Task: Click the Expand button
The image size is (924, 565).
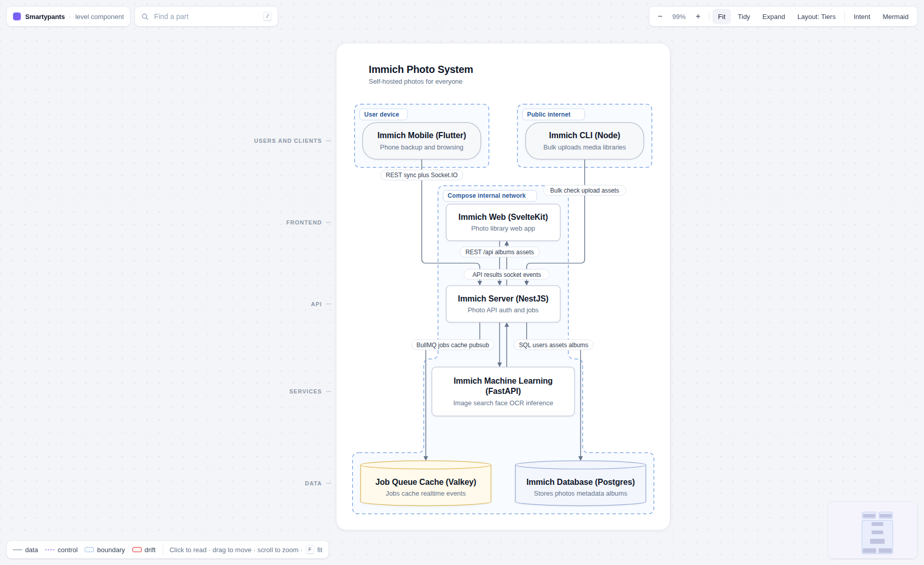Action: click(x=774, y=16)
